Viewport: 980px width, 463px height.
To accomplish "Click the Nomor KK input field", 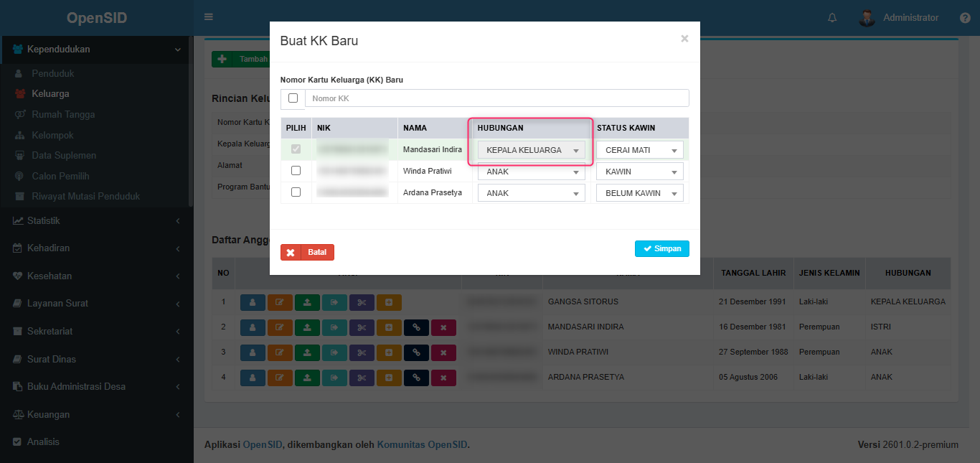I will 496,98.
